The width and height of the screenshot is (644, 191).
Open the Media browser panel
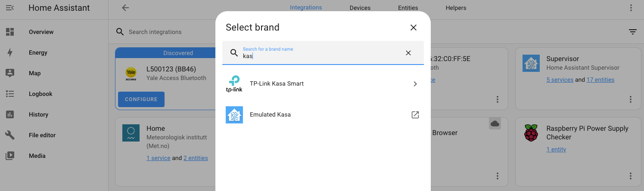coord(37,156)
